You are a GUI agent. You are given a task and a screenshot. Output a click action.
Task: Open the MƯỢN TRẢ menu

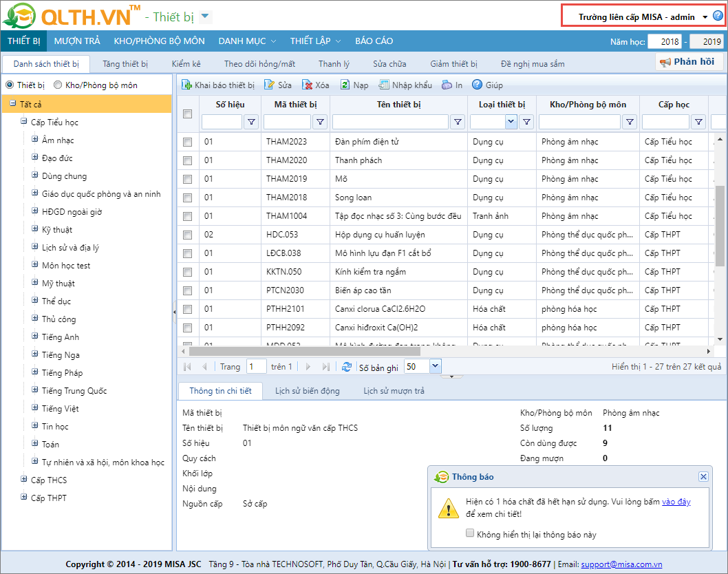(77, 41)
